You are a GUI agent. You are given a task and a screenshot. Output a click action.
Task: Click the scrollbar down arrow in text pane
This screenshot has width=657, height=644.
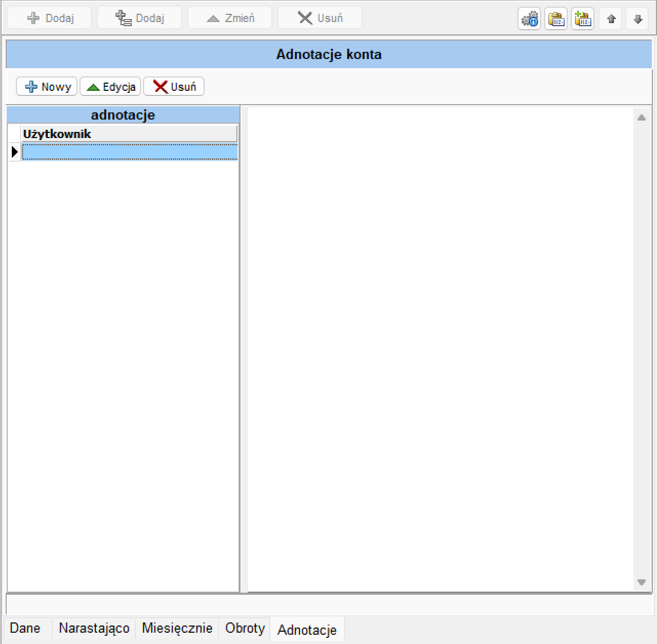click(641, 582)
